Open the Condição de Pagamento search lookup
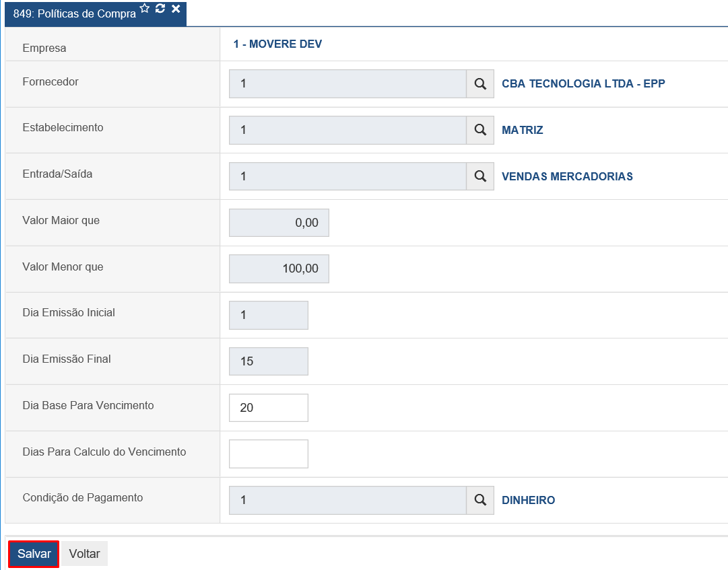The height and width of the screenshot is (570, 728). coord(480,500)
